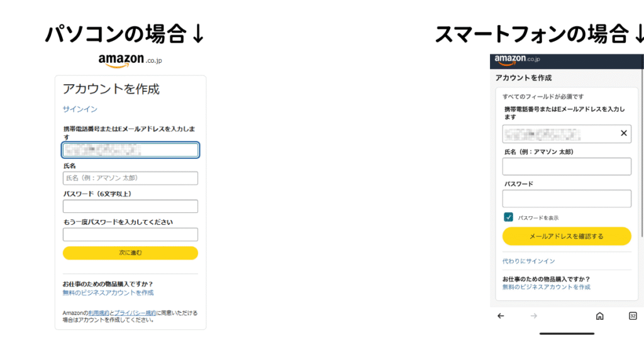Click the password re-entry field on PC form
The height and width of the screenshot is (338, 644).
pyautogui.click(x=130, y=234)
